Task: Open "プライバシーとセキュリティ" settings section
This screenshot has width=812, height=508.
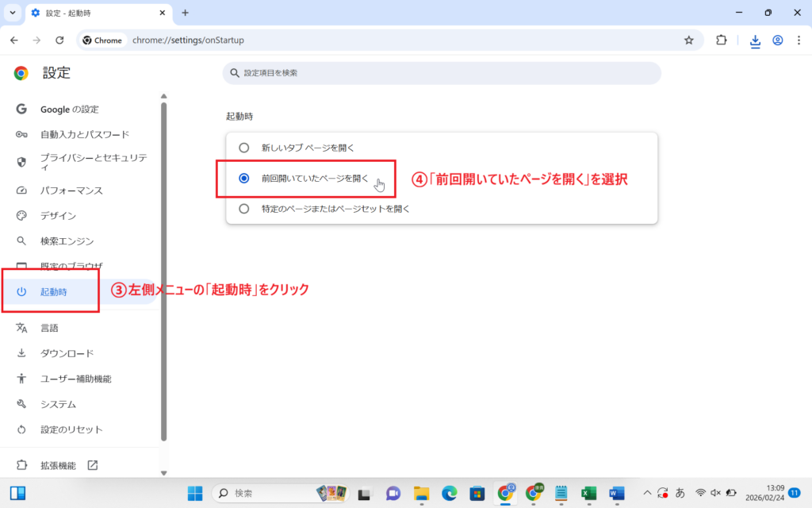Action: click(x=93, y=161)
